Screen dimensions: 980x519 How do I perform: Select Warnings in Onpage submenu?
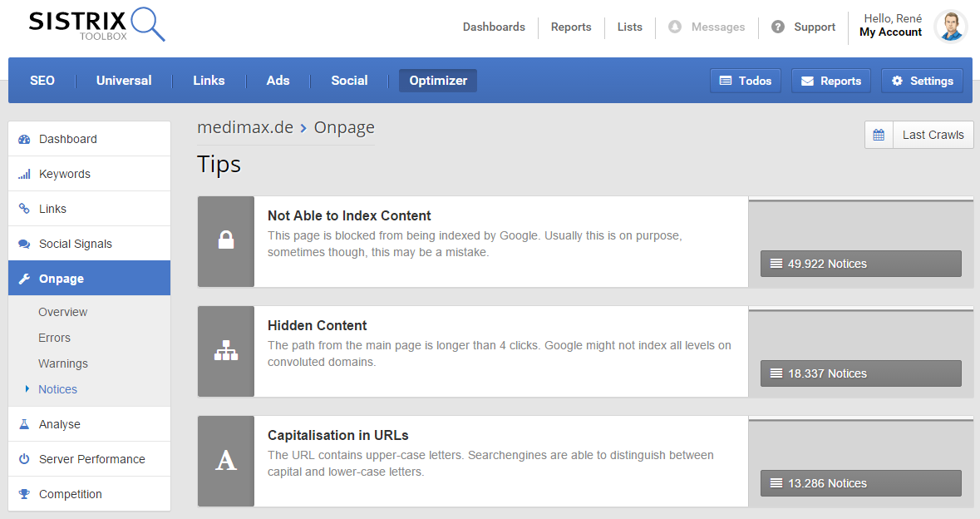pos(63,363)
